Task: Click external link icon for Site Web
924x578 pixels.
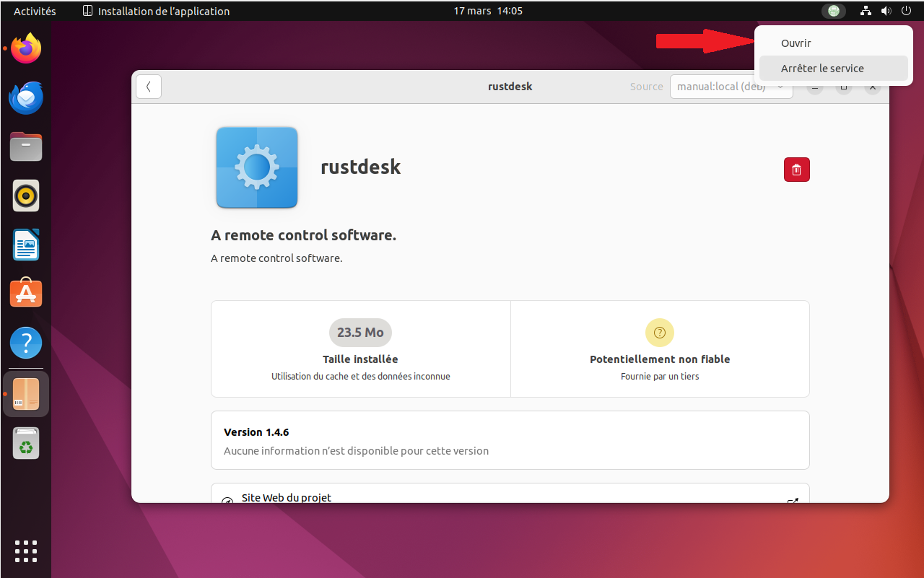Action: (792, 501)
